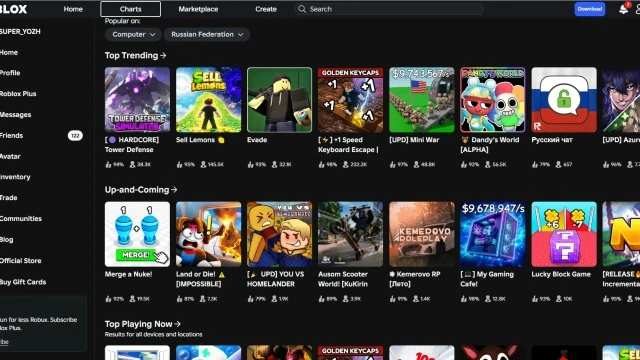This screenshot has width=640, height=360.
Task: Open the My Gaming Cafe thumbnail
Action: click(x=493, y=234)
